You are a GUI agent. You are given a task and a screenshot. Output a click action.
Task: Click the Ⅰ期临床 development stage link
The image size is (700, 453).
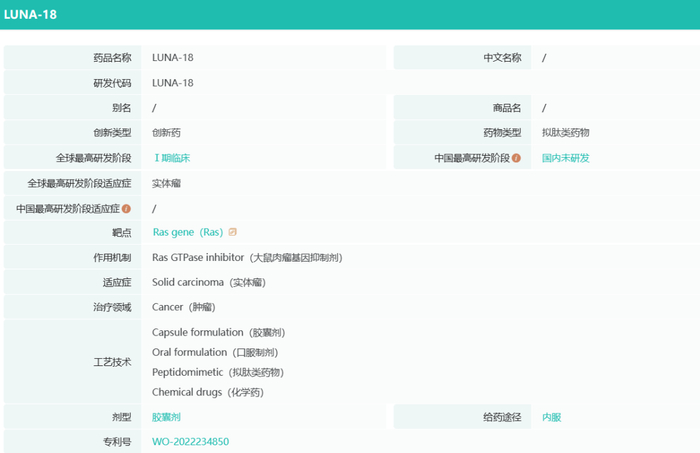click(x=172, y=158)
